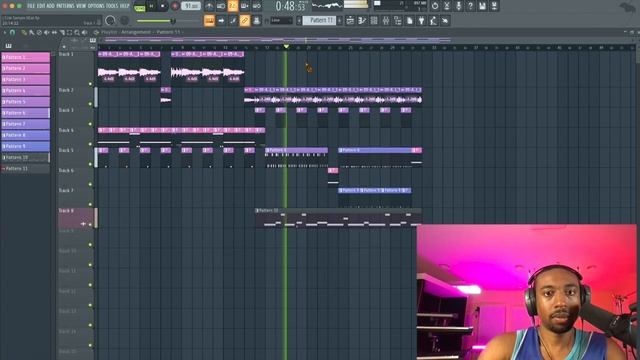Image resolution: width=640 pixels, height=360 pixels.
Task: Open the OPTIONS menu
Action: click(x=96, y=6)
